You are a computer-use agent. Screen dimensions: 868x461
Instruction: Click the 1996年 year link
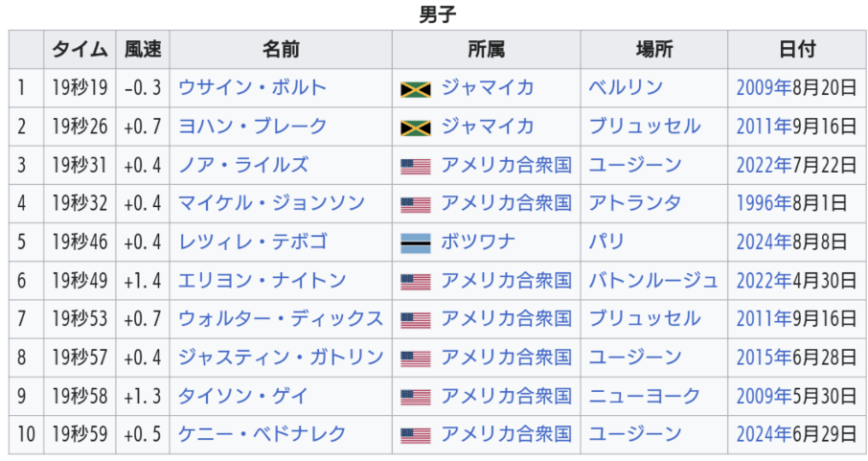pyautogui.click(x=759, y=203)
